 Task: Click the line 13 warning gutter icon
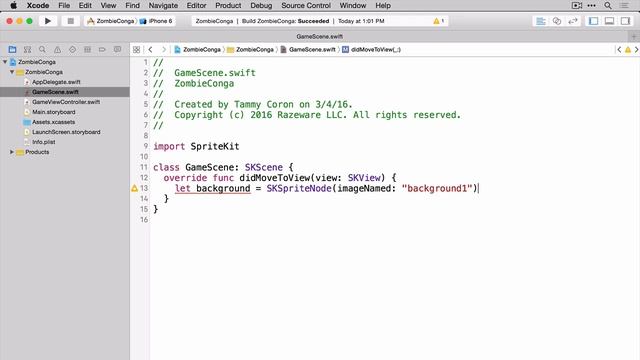(134, 188)
